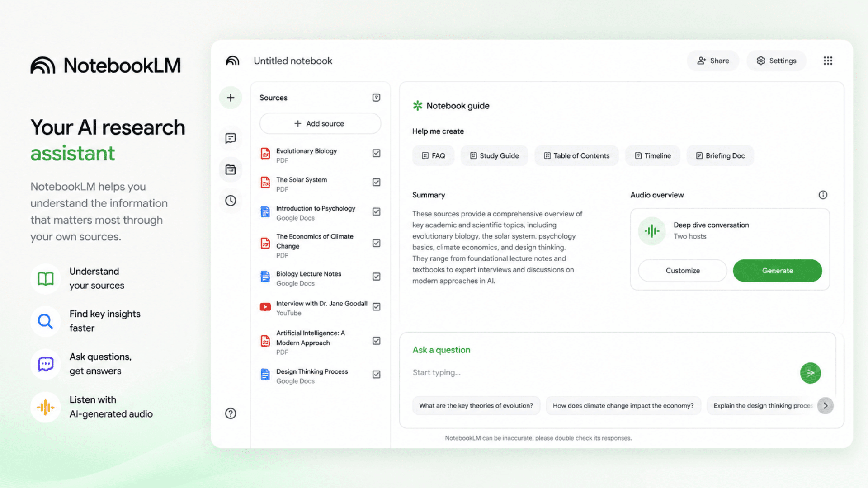This screenshot has height=488, width=868.
Task: Click the NotebookLM logo in notebook header
Action: 232,61
